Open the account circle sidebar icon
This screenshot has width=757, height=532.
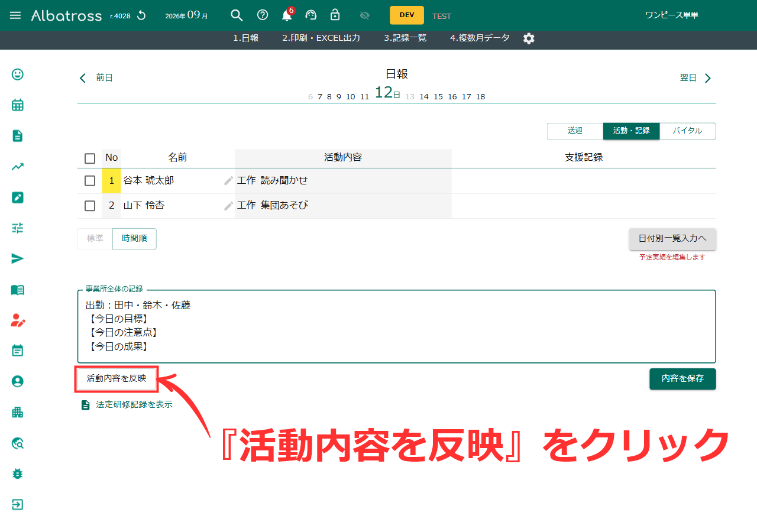18,381
